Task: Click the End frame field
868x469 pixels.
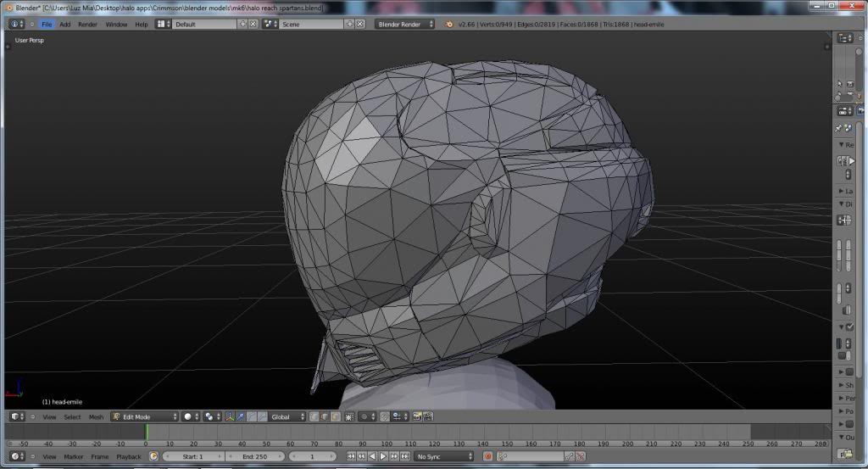Action: click(x=254, y=456)
